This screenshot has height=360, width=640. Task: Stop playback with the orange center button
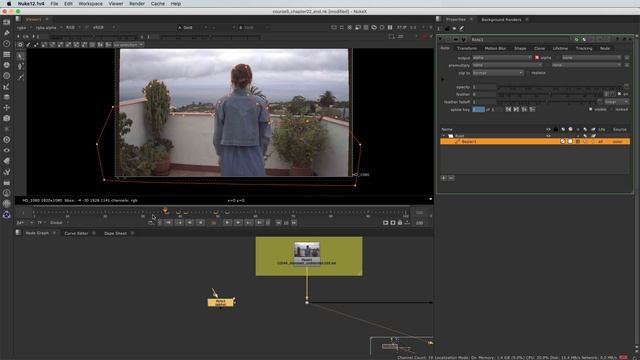click(x=213, y=222)
